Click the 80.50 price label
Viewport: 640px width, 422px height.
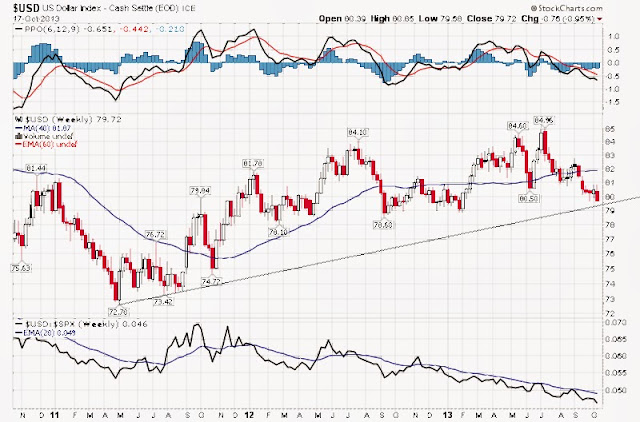(x=529, y=198)
